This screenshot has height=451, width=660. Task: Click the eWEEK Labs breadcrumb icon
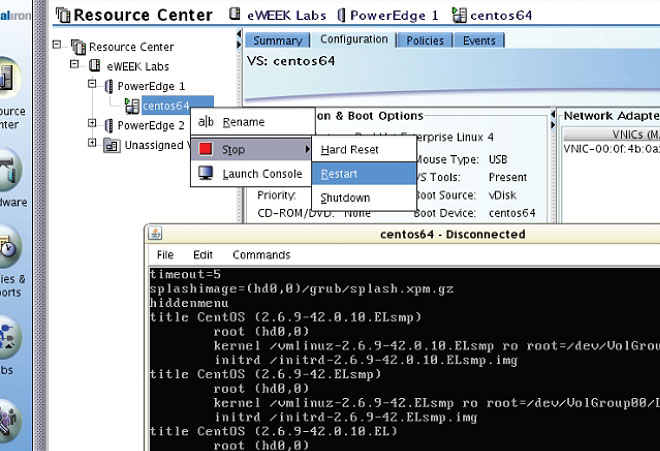(x=236, y=14)
